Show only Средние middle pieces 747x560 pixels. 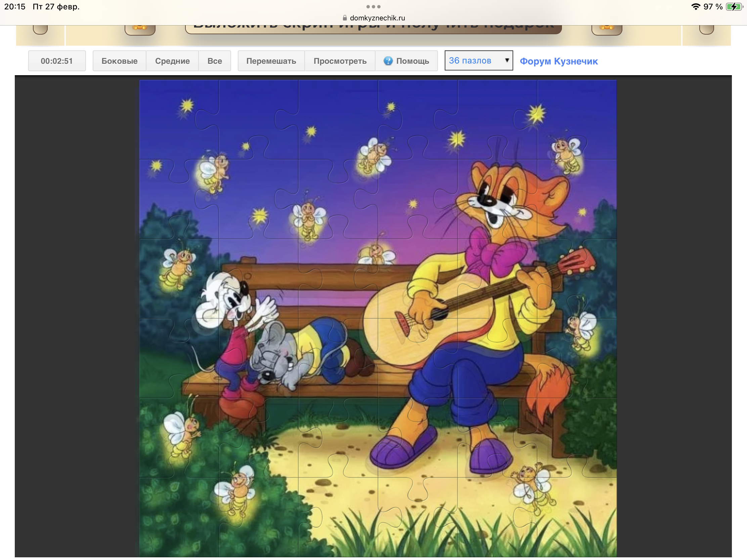172,61
